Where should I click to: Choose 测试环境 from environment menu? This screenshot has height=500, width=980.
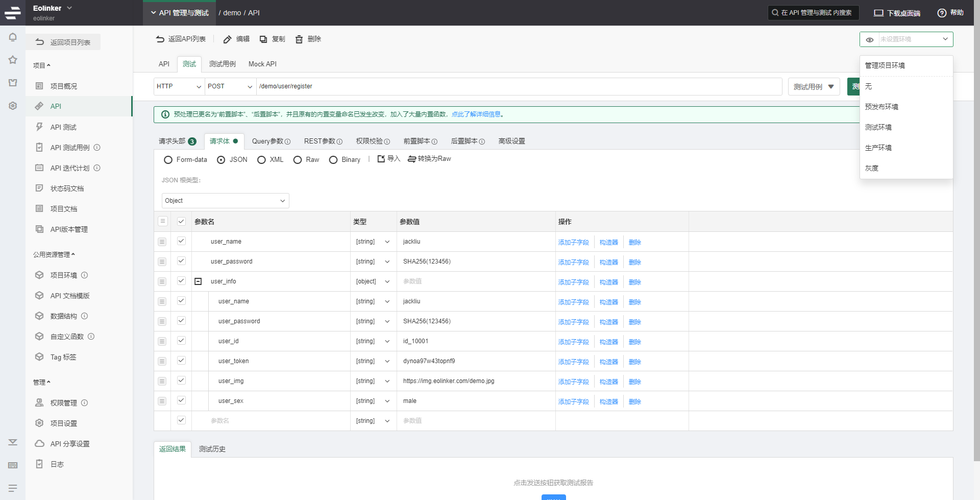tap(878, 127)
